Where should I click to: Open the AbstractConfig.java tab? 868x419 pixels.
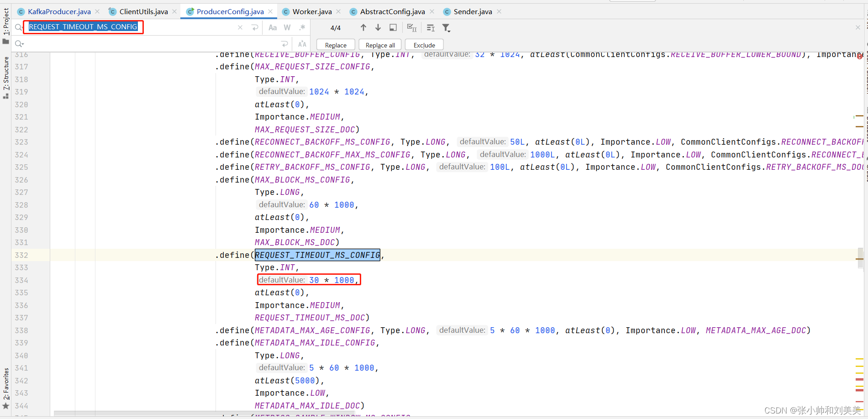pyautogui.click(x=392, y=11)
